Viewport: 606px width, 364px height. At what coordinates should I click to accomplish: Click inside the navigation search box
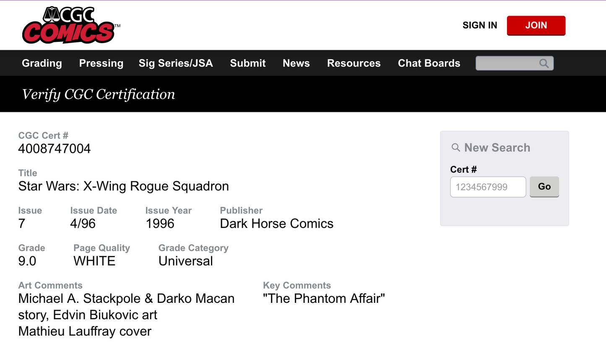tap(507, 63)
